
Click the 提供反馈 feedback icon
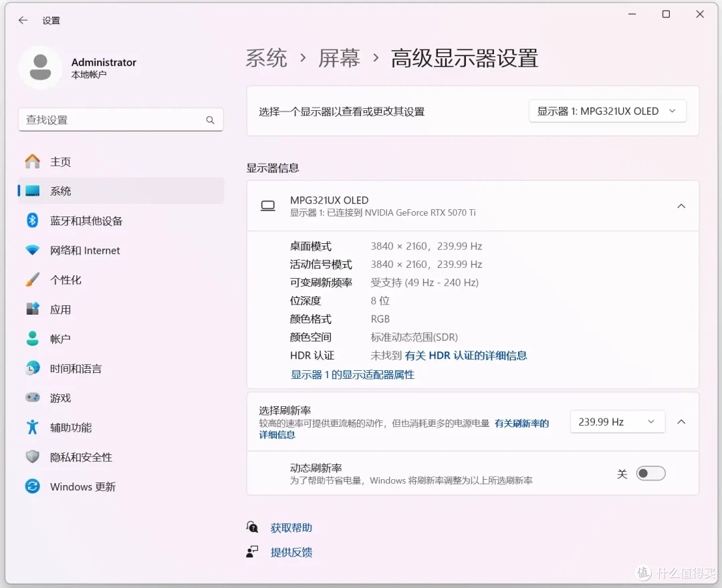(252, 552)
